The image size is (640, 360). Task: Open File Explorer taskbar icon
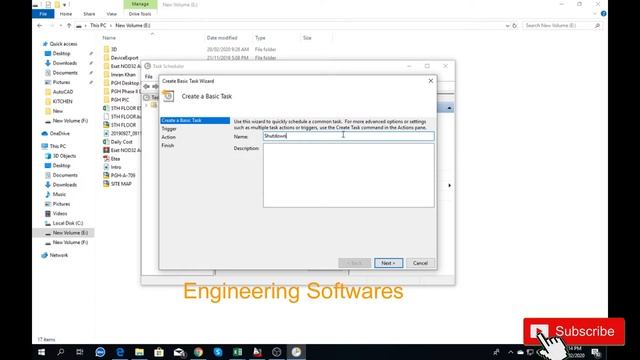140,352
